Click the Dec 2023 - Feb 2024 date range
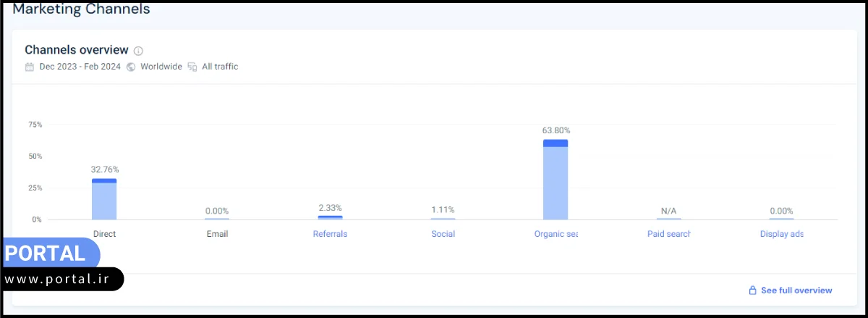This screenshot has width=868, height=318. (80, 67)
